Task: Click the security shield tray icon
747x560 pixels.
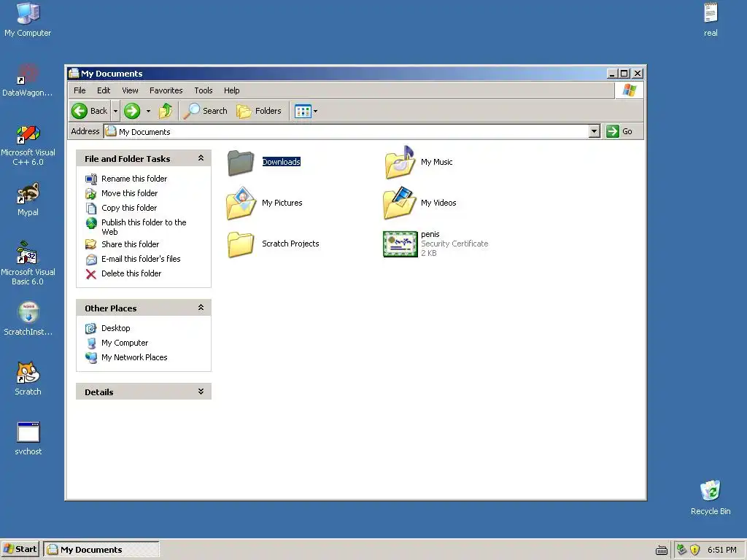Action: pos(695,550)
